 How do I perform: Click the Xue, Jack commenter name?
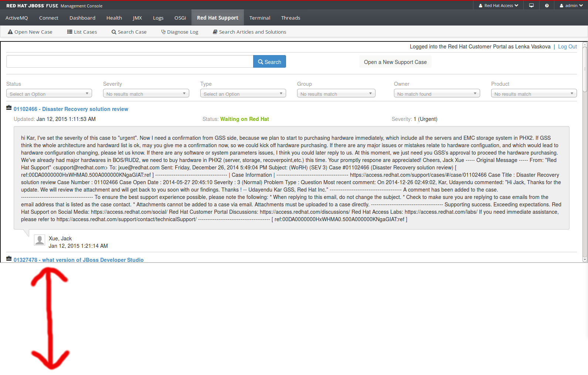click(60, 239)
